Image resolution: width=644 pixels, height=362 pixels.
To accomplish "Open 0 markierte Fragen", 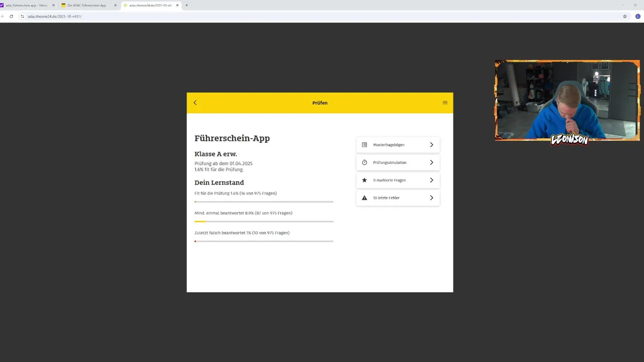I will [x=397, y=180].
